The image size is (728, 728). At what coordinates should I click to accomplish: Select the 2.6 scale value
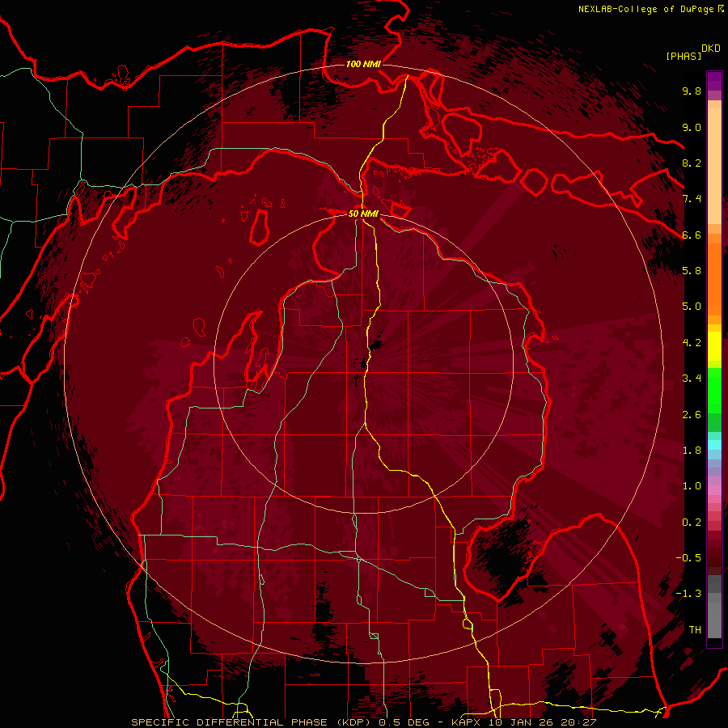click(692, 414)
